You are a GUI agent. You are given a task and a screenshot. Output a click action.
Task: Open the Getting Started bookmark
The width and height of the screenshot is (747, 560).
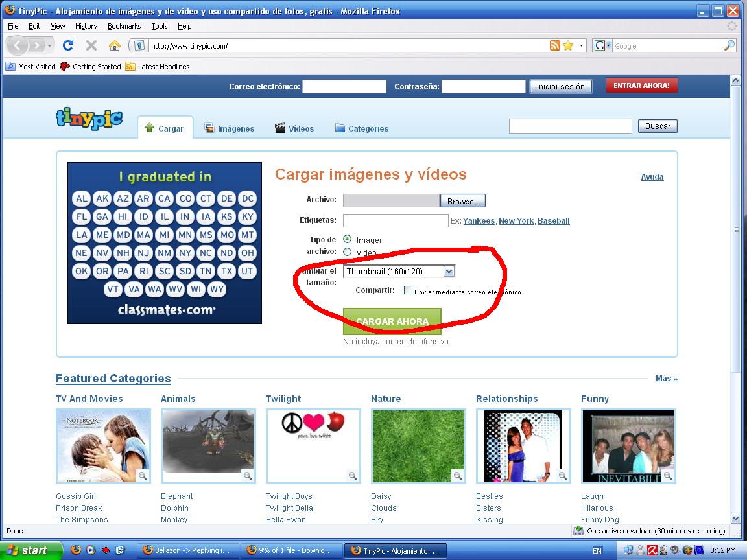pyautogui.click(x=91, y=67)
